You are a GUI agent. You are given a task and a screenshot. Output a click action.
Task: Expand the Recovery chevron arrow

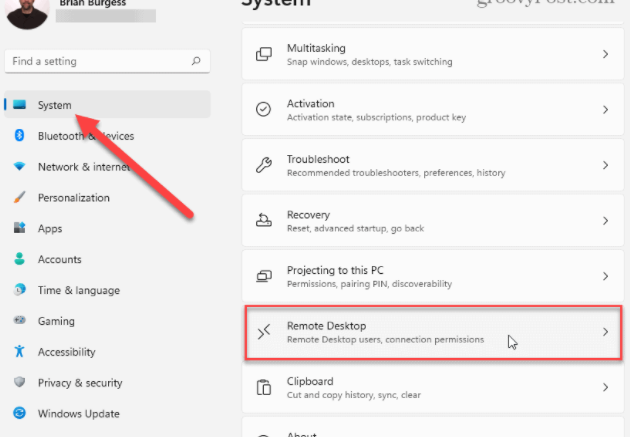[605, 220]
